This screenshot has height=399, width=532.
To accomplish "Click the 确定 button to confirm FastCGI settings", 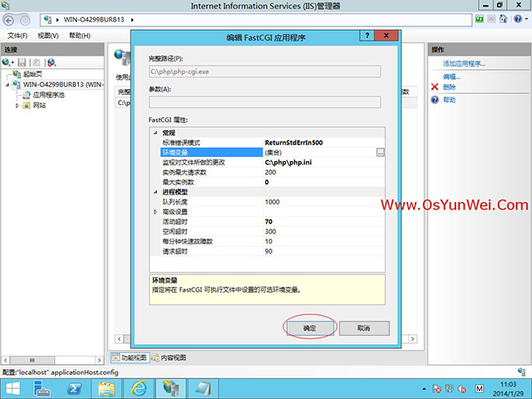I will (309, 328).
